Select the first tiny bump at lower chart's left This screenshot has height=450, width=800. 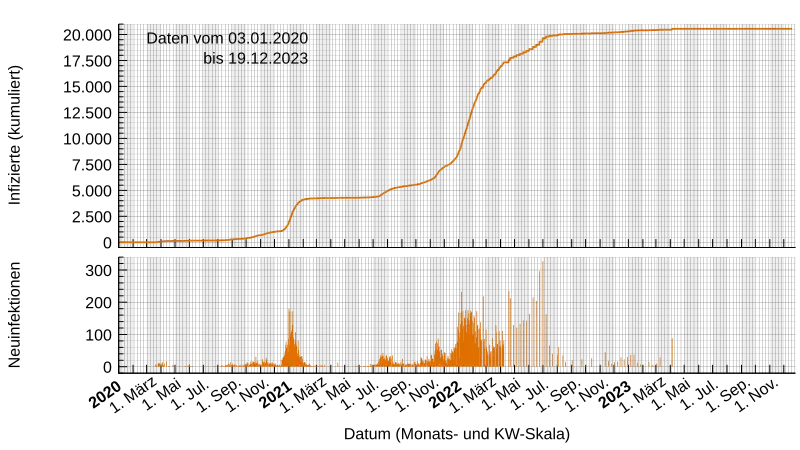click(162, 364)
